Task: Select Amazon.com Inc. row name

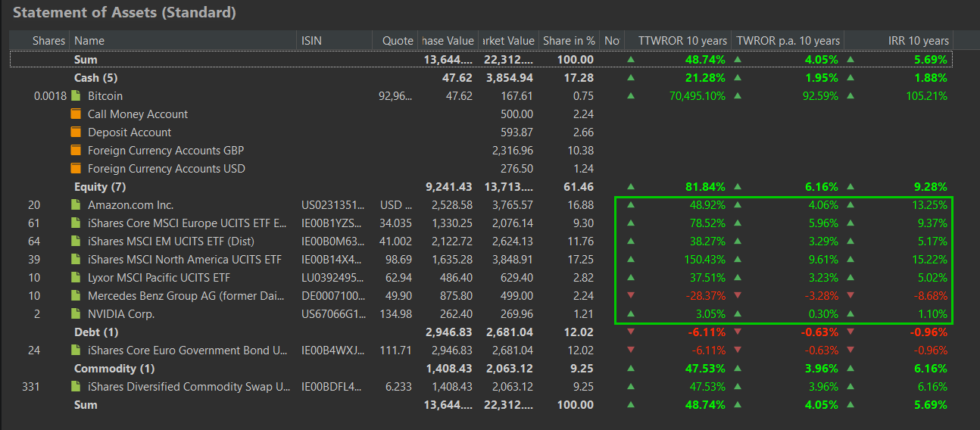Action: [130, 205]
